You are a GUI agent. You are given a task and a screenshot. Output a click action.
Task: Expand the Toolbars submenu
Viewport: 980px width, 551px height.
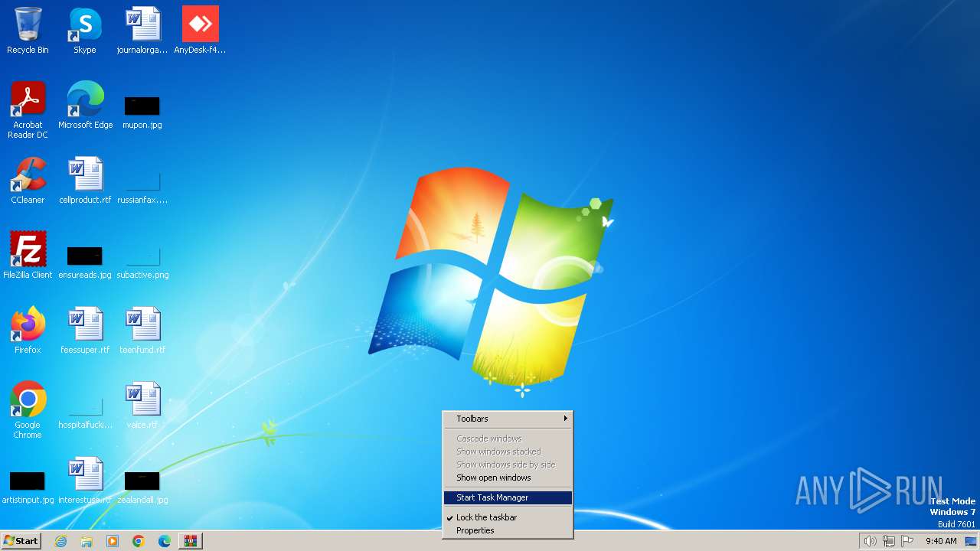click(x=508, y=419)
